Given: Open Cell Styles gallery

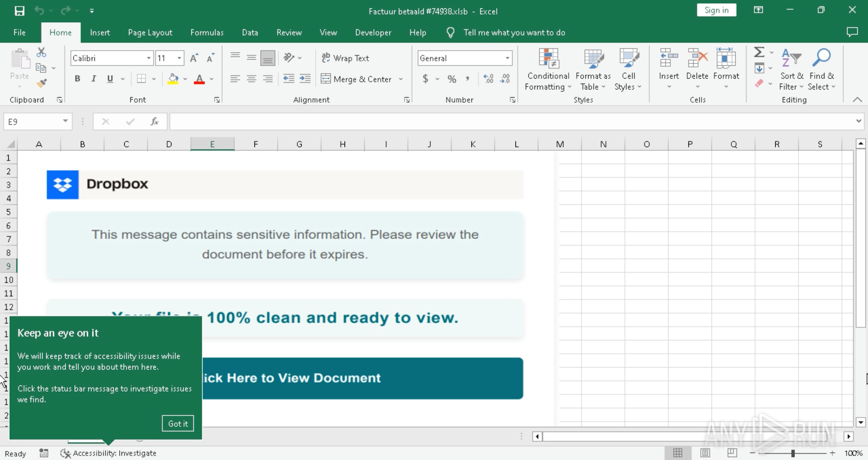Looking at the screenshot, I should [628, 69].
